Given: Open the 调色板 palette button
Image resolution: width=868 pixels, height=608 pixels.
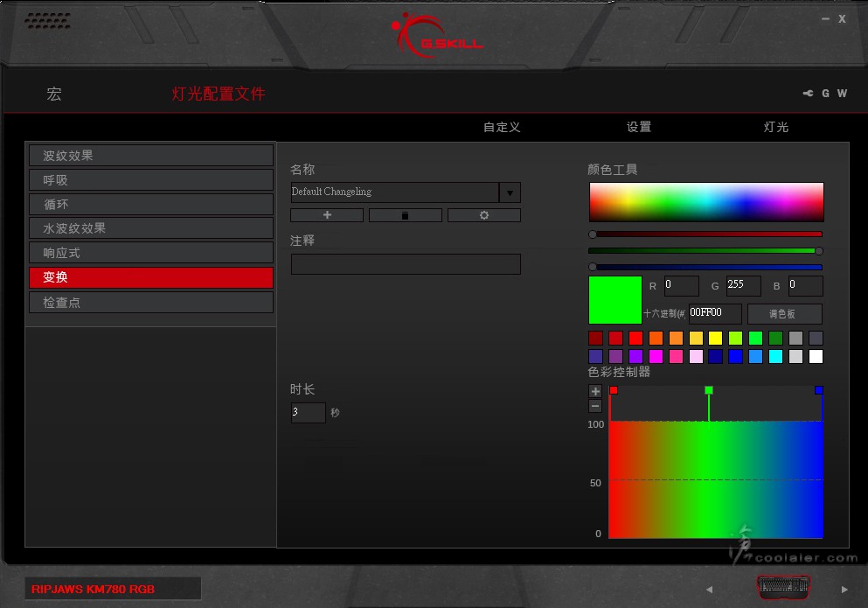Looking at the screenshot, I should 784,314.
